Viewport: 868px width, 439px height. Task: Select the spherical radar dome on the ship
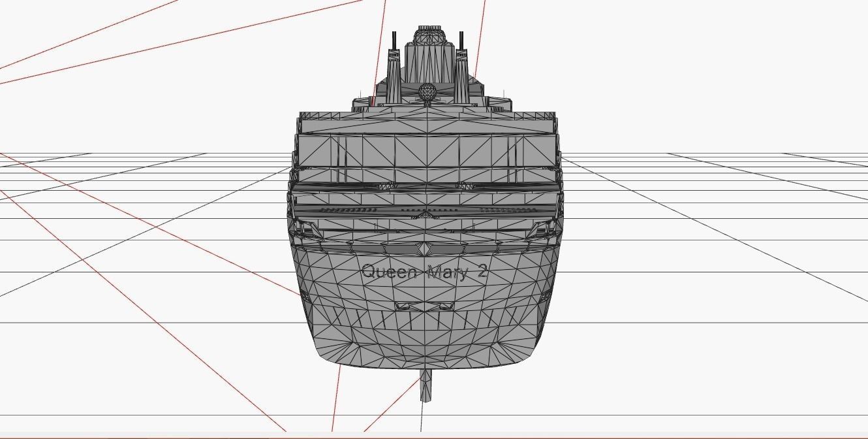tap(427, 91)
